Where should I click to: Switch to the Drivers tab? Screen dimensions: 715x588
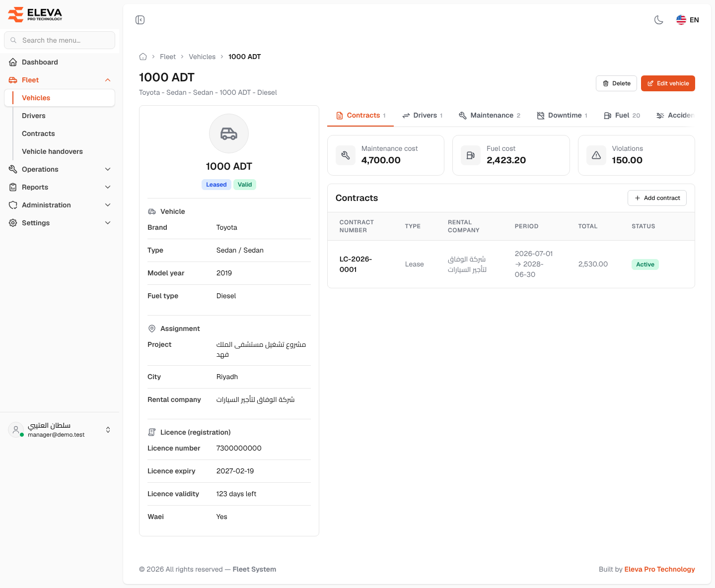coord(422,115)
